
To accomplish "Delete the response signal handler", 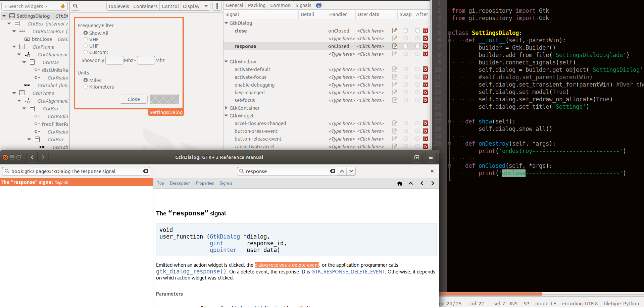I will (425, 46).
